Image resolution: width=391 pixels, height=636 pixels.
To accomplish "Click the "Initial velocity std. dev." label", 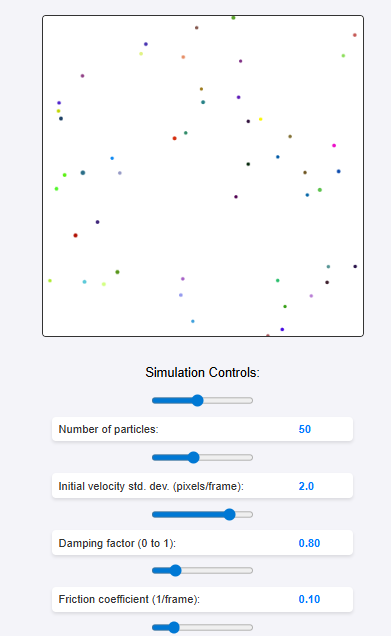I will tap(114, 486).
